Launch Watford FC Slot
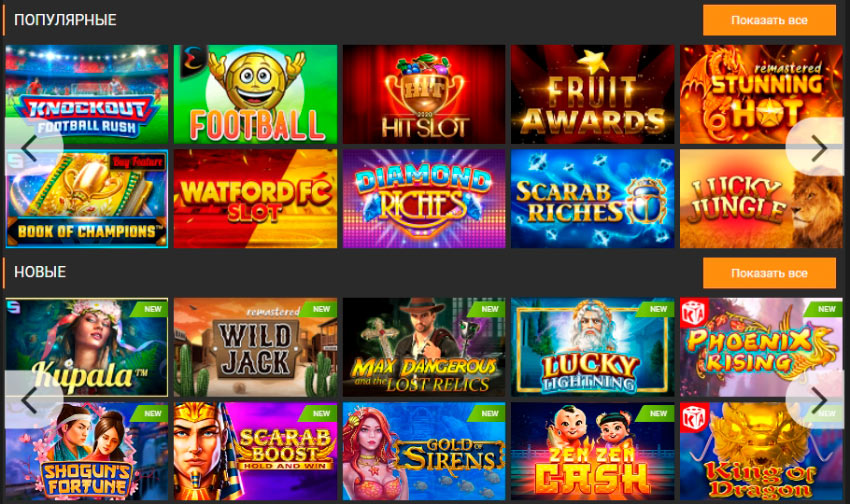The width and height of the screenshot is (850, 504). (255, 199)
